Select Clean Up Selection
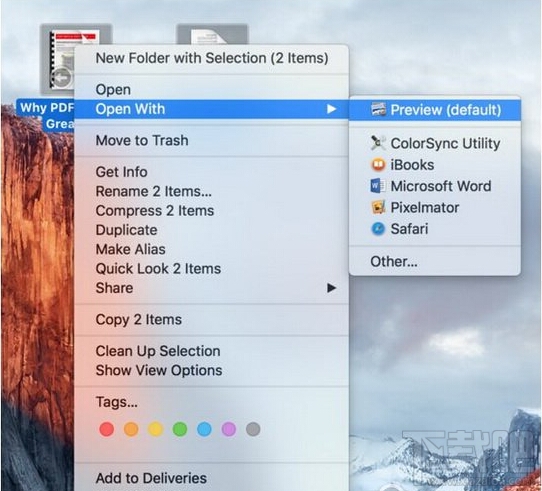The image size is (542, 491). [x=212, y=351]
